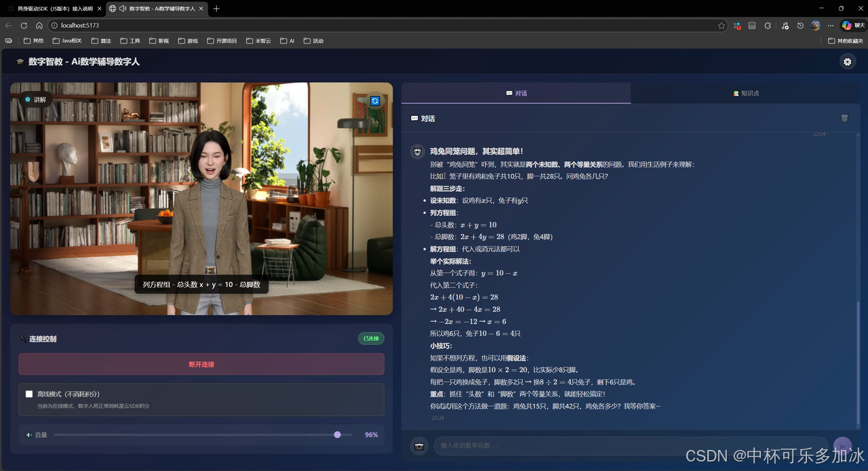Click the leftmost bookmarks bar icon
868x471 pixels.
(x=9, y=41)
